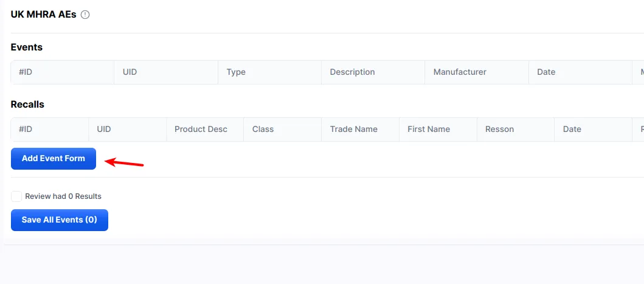Click the #ID header in Recalls table
Screen dimensions: 644x284
click(x=26, y=129)
